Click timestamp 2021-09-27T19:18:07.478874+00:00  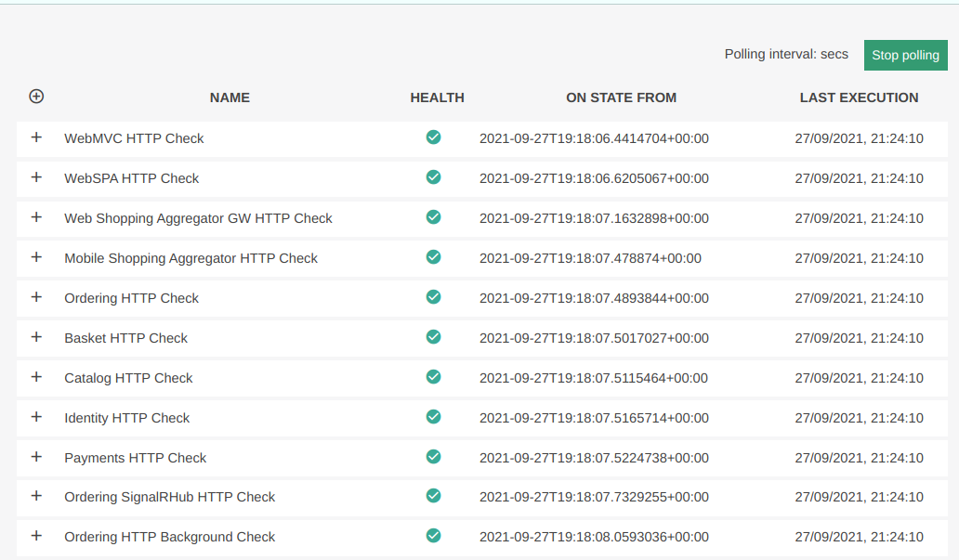[x=590, y=258]
